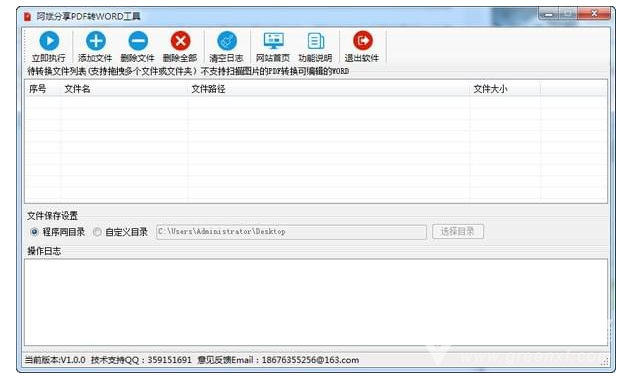
Task: Select 程序同目录 radio button
Action: 34,232
